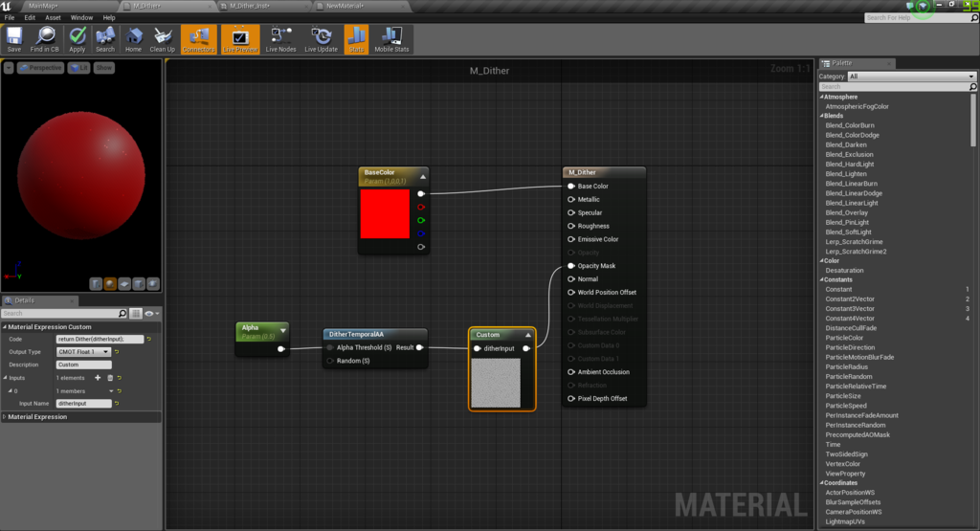Viewport: 980px width, 531px height.
Task: Select the plane preview shape icon
Action: pyautogui.click(x=124, y=284)
